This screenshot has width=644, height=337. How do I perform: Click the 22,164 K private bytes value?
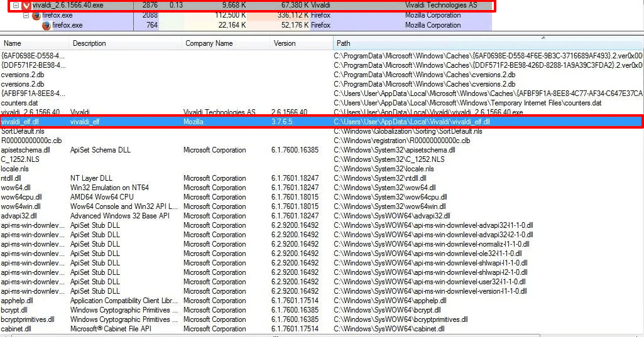coord(232,25)
